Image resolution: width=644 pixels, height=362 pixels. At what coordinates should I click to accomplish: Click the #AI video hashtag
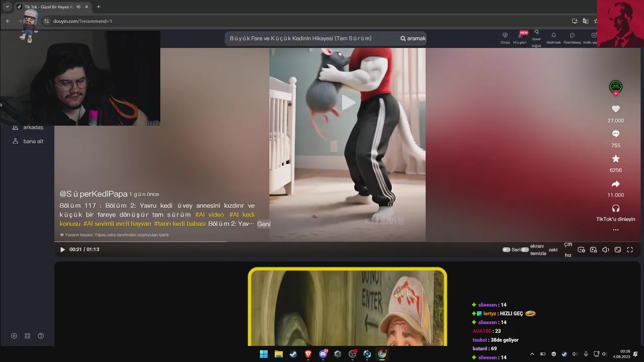209,215
